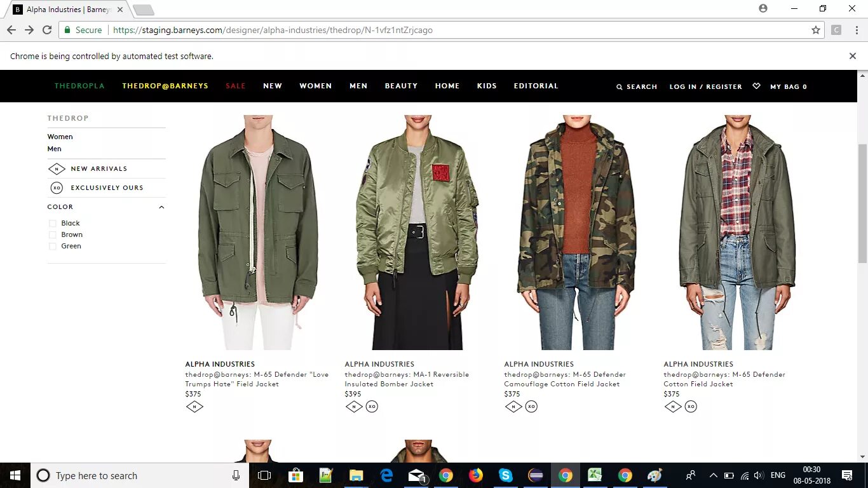Open Microsoft Store from the taskbar
Viewport: 868px width, 488px height.
pos(295,475)
